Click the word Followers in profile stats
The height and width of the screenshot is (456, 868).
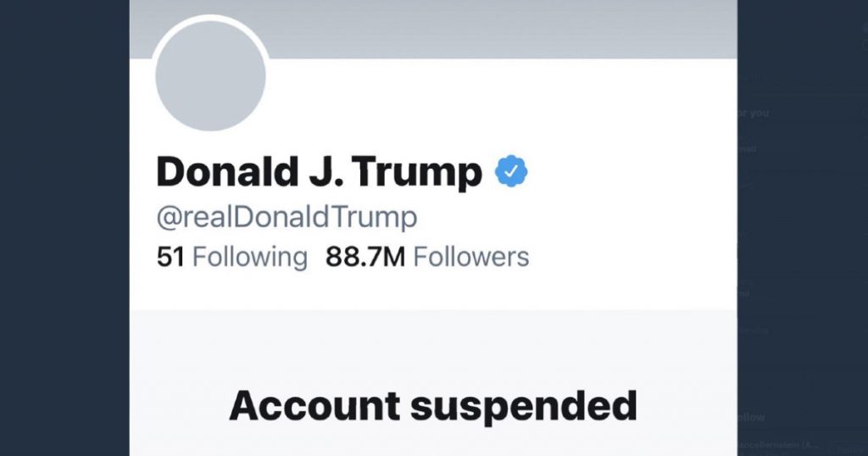(470, 257)
